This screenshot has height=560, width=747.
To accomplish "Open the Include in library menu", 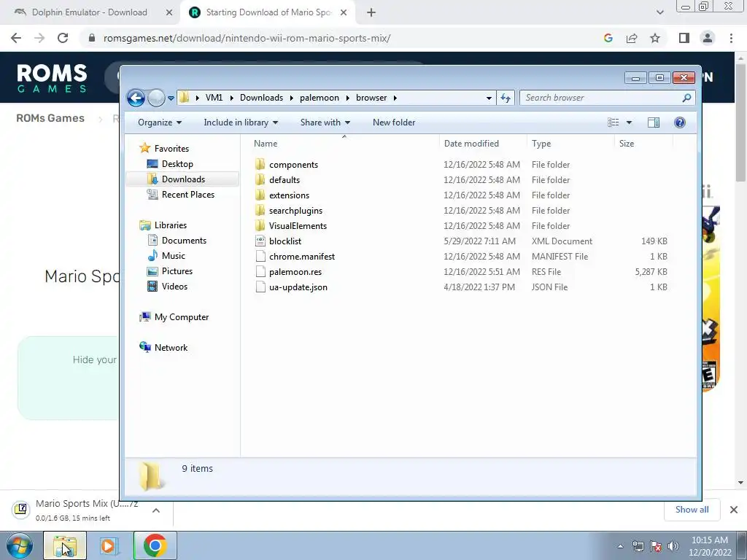I will coord(241,122).
